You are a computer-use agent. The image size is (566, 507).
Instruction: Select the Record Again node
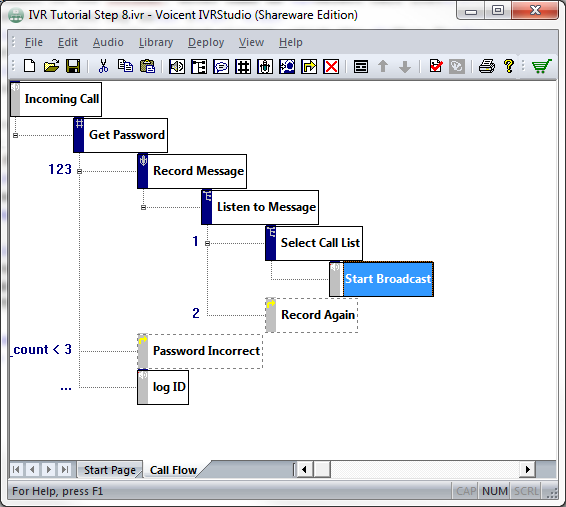pyautogui.click(x=312, y=315)
